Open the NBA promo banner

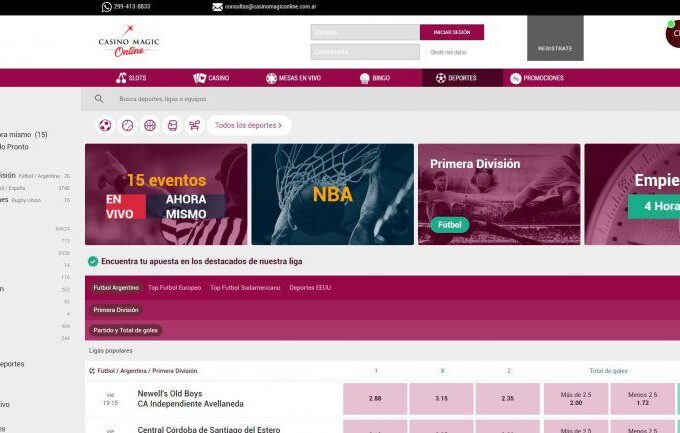pos(332,194)
